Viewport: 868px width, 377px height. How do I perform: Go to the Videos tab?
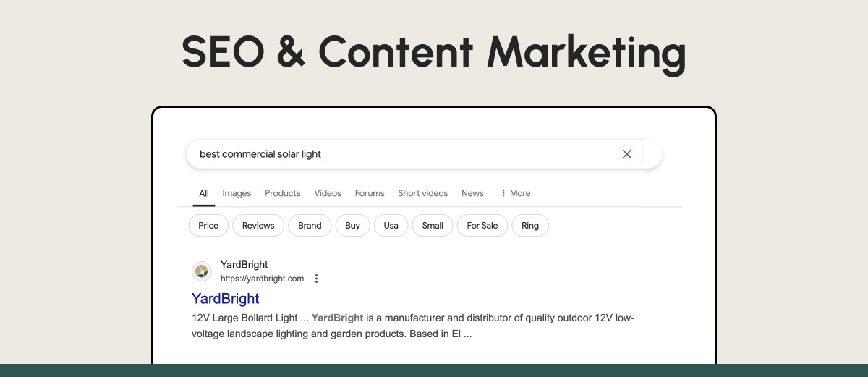coord(328,193)
